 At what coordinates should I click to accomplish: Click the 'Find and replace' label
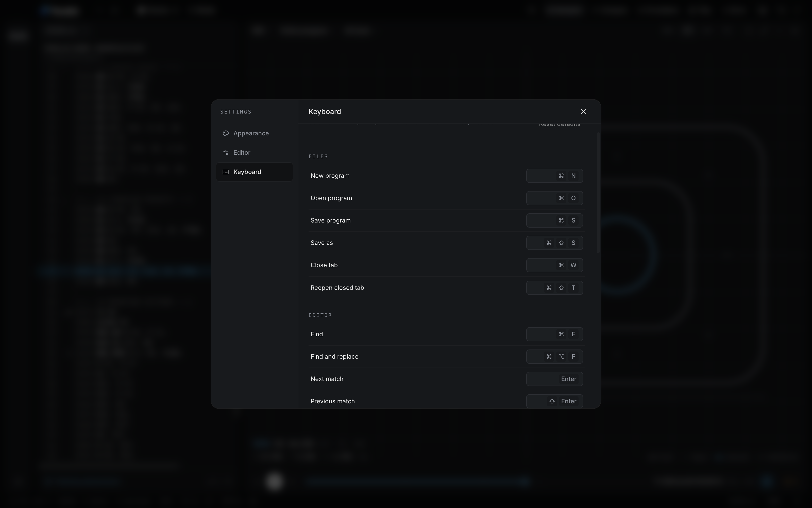click(334, 356)
